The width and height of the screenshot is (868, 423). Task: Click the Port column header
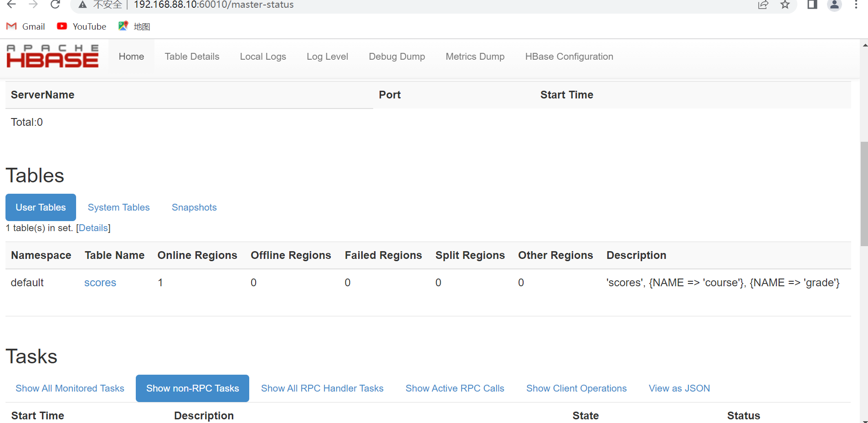pos(390,95)
